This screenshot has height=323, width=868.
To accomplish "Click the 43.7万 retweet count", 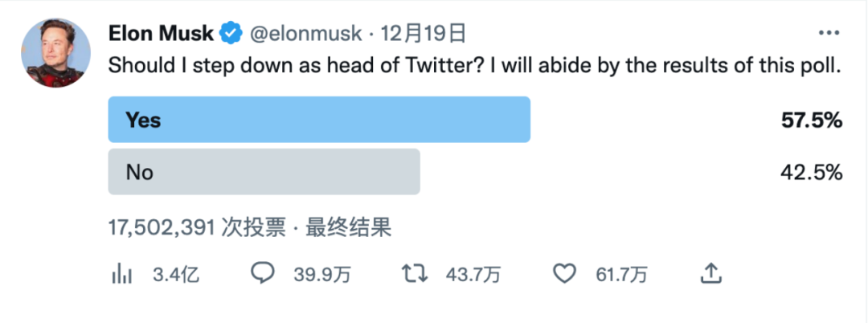I will (473, 275).
